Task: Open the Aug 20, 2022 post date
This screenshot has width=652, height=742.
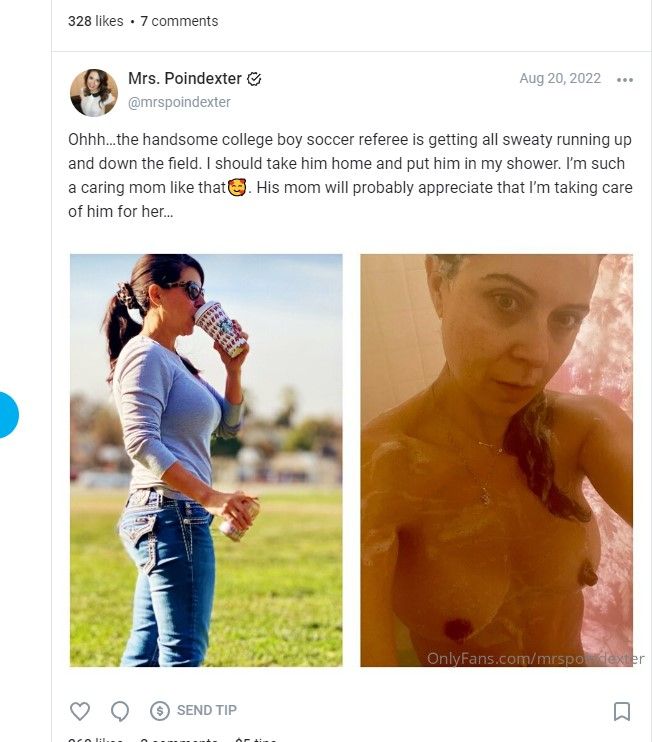Action: point(560,79)
